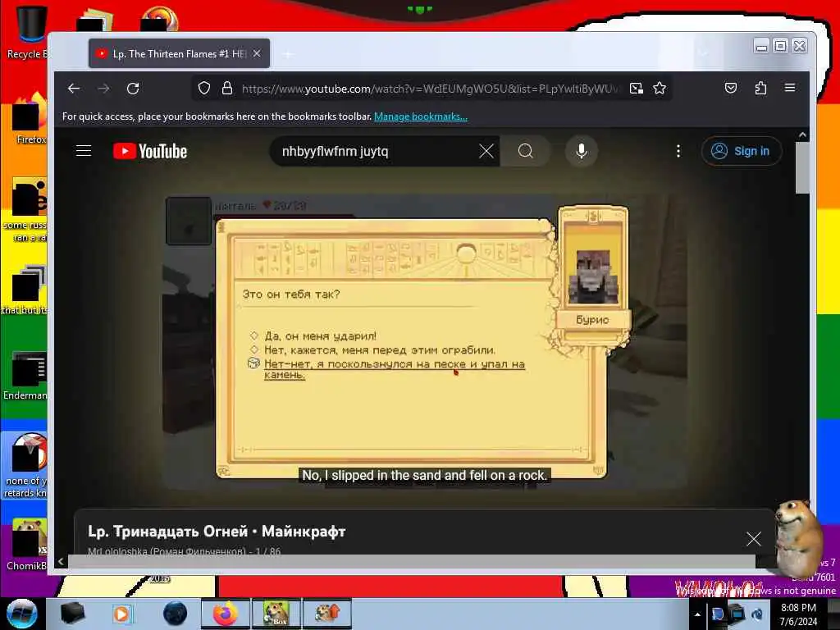Clear the YouTube search text
This screenshot has height=630, width=840.
486,151
